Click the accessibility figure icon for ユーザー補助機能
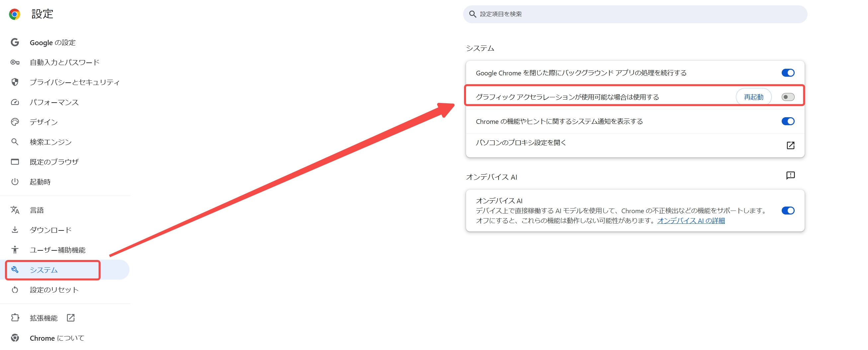 [15, 250]
